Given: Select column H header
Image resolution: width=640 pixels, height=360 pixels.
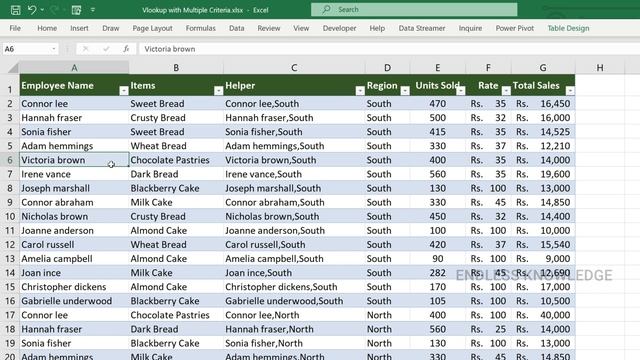Looking at the screenshot, I should tap(600, 67).
